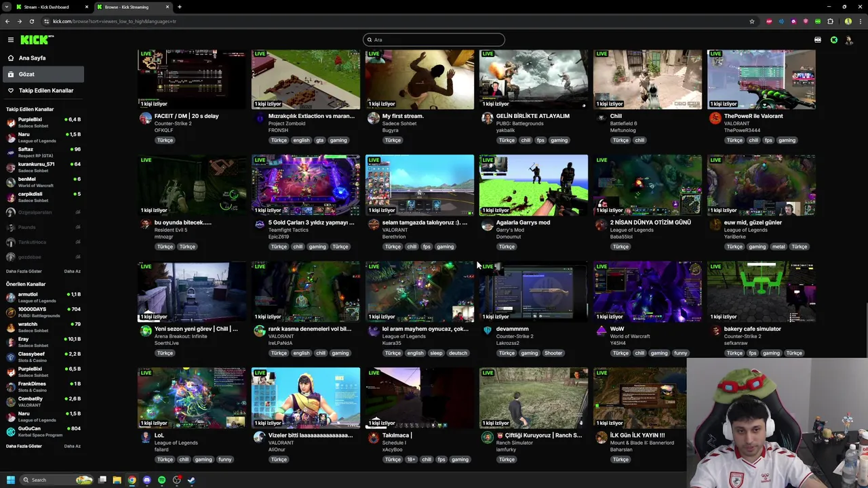The width and height of the screenshot is (868, 488).
Task: Open Discord from the taskbar
Action: click(147, 480)
